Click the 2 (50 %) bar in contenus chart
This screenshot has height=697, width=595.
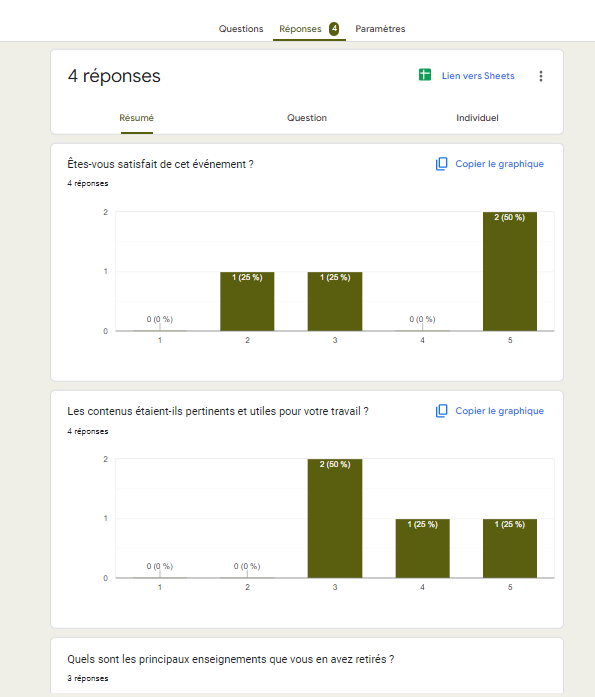[x=335, y=518]
